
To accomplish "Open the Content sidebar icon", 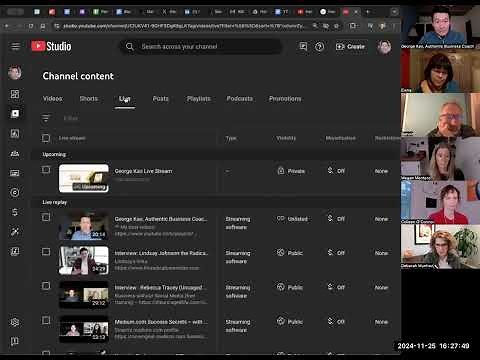I will coord(15,114).
